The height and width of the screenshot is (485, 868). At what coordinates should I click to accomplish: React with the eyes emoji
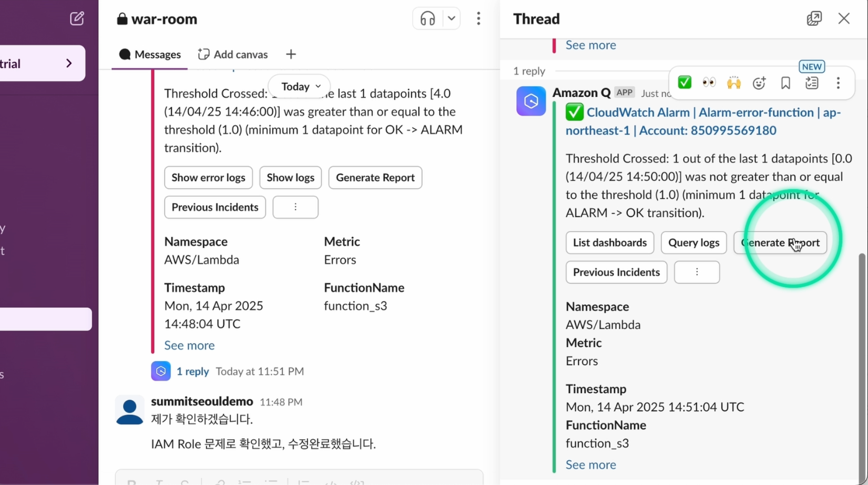point(709,83)
